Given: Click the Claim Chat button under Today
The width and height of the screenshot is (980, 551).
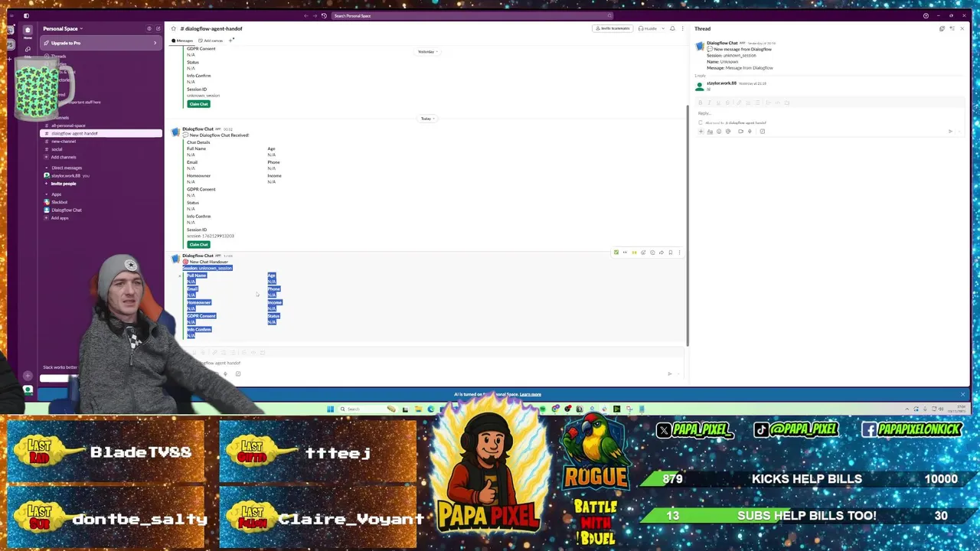Looking at the screenshot, I should tap(198, 244).
